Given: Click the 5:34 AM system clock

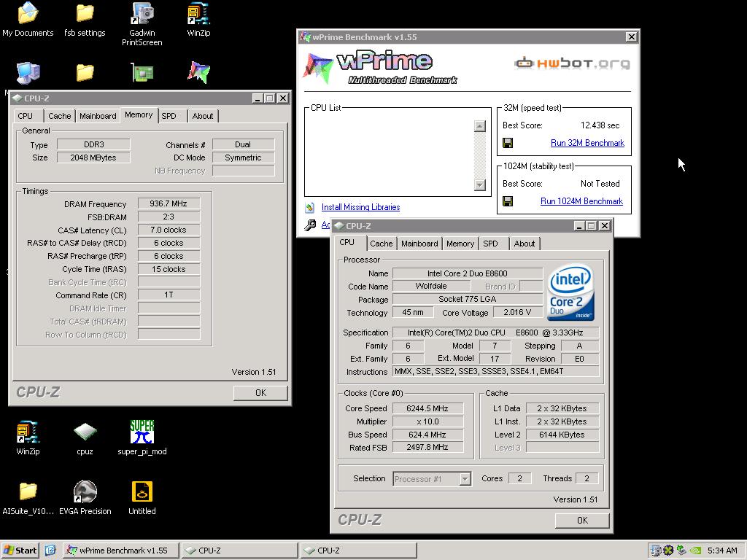Looking at the screenshot, I should tap(722, 551).
